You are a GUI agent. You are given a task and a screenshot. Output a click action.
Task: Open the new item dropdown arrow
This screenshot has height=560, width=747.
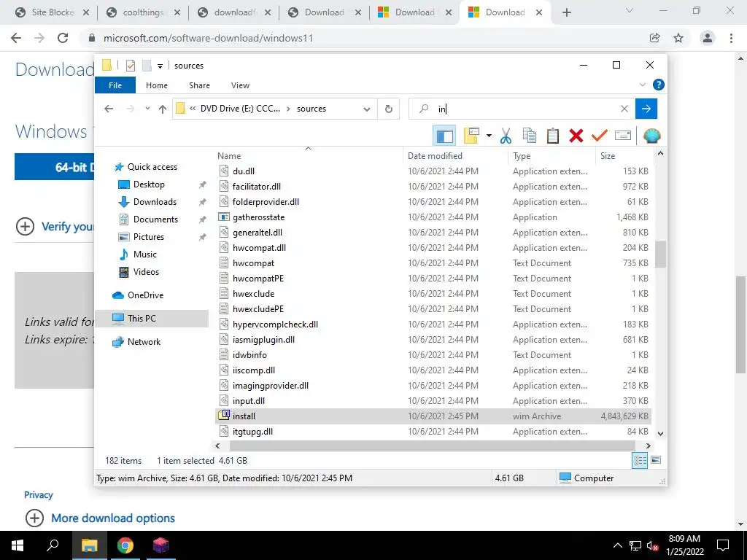(489, 136)
